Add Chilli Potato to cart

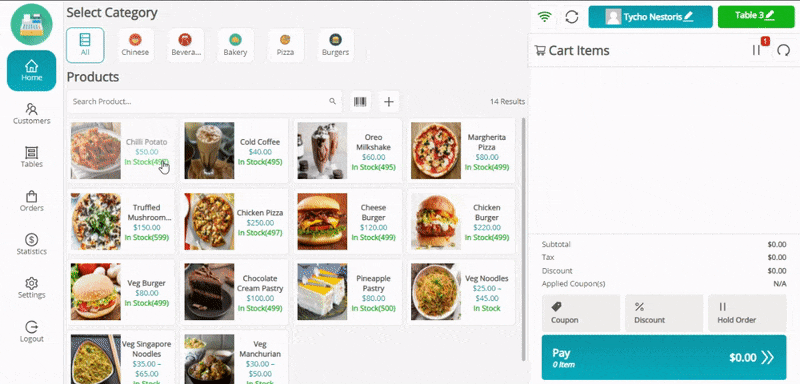pyautogui.click(x=121, y=150)
